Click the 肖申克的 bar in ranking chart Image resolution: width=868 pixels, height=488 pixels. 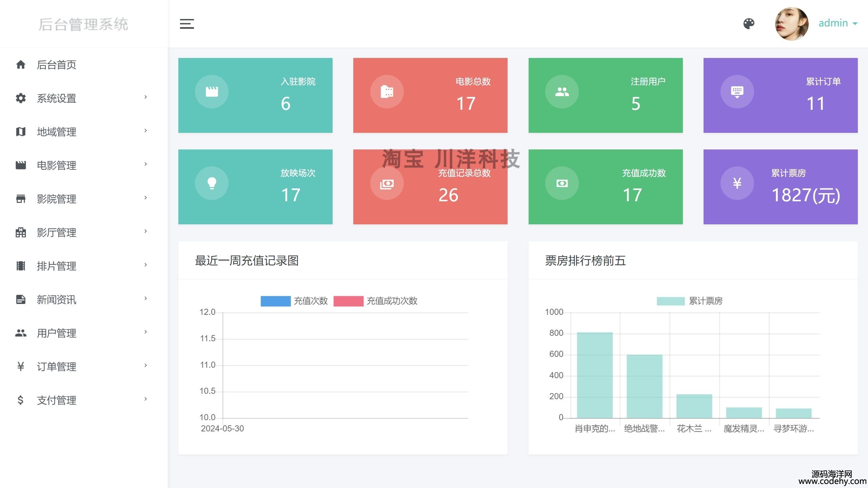tap(595, 375)
